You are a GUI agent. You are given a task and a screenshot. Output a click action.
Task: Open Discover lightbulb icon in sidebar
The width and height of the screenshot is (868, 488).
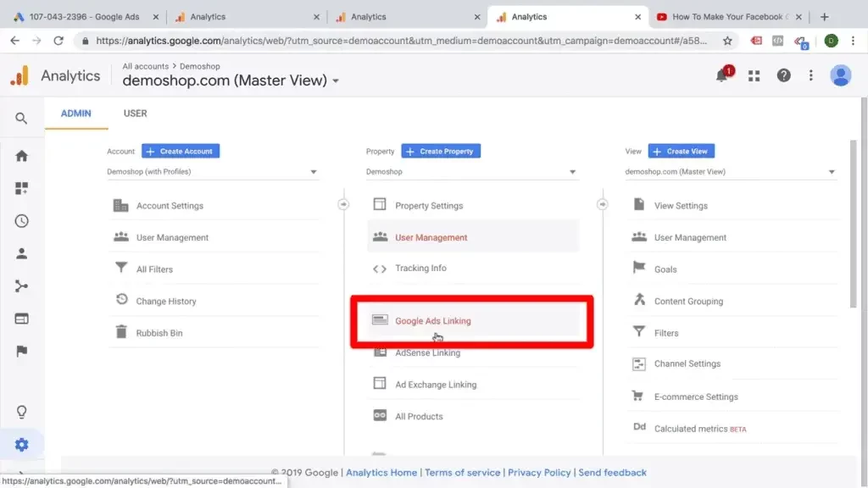(x=21, y=413)
